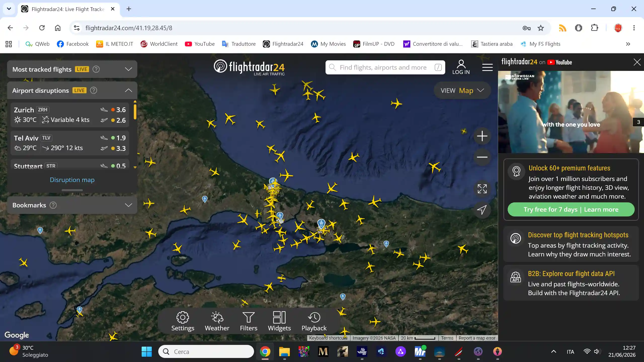Reload the page
The image size is (644, 362).
pyautogui.click(x=42, y=28)
